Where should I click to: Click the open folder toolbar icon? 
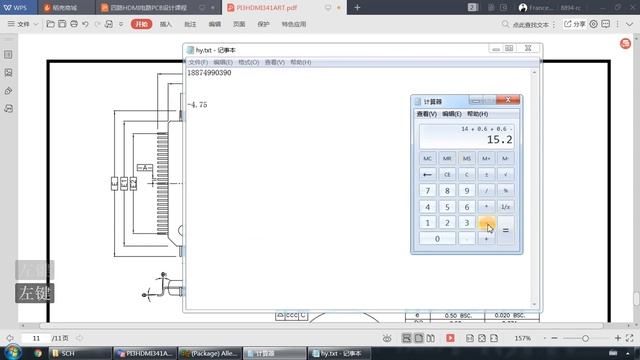[50, 24]
